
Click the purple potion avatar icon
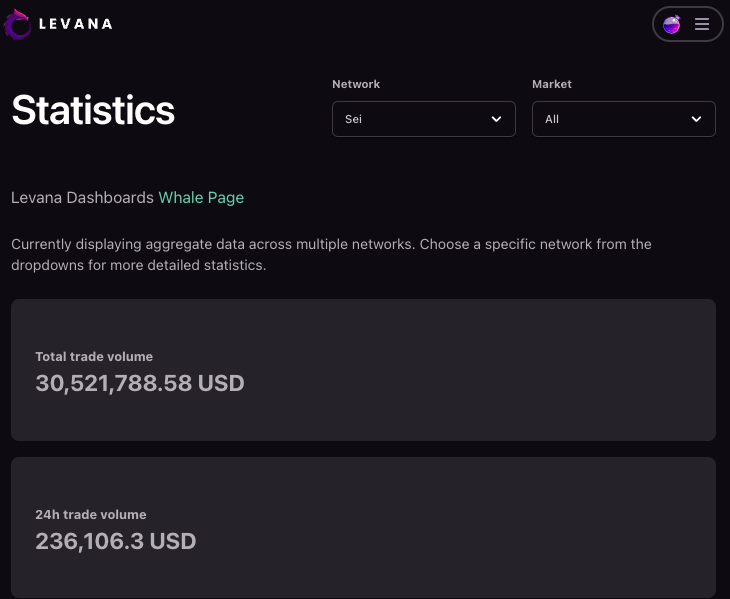coord(672,24)
